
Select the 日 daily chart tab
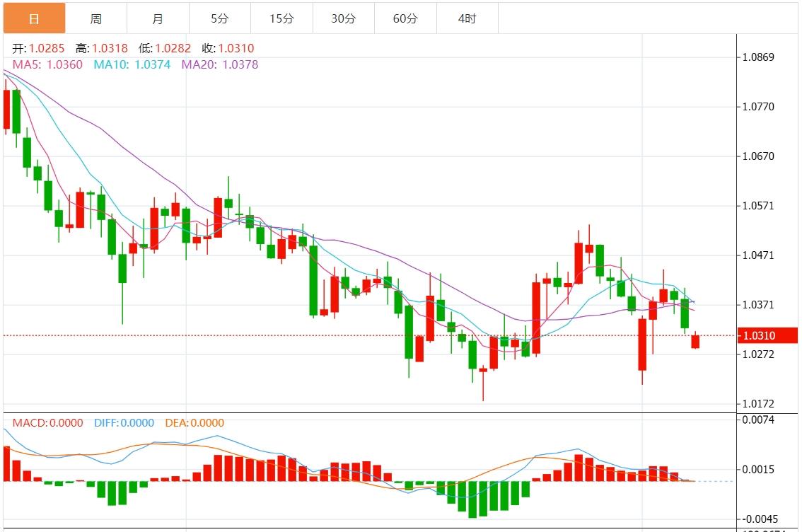pyautogui.click(x=34, y=18)
